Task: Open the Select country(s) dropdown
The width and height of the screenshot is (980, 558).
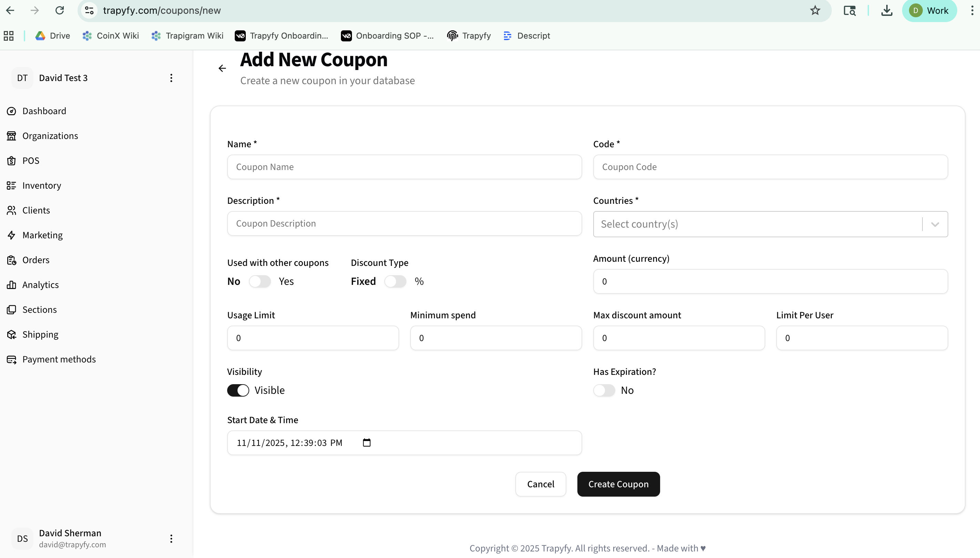Action: (770, 224)
